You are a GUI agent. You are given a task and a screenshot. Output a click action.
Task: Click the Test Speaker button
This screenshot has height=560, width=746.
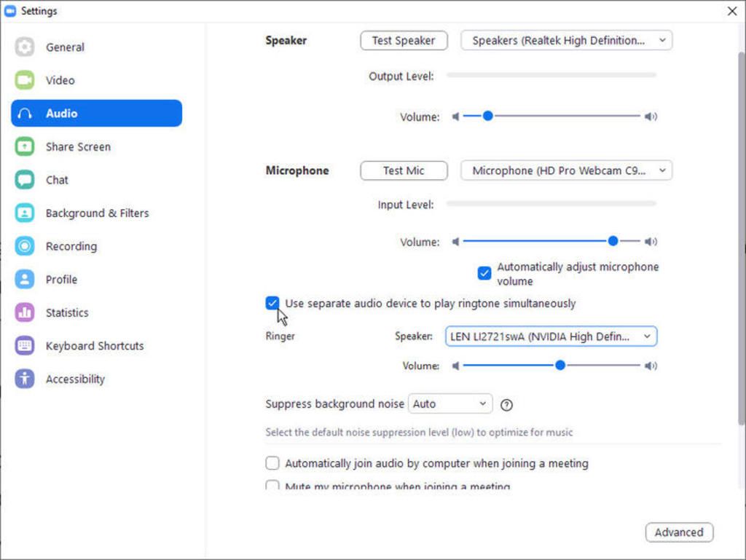click(404, 40)
